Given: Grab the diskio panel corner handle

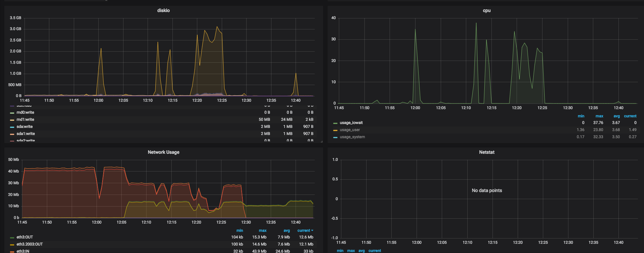Looking at the screenshot, I should [321, 141].
